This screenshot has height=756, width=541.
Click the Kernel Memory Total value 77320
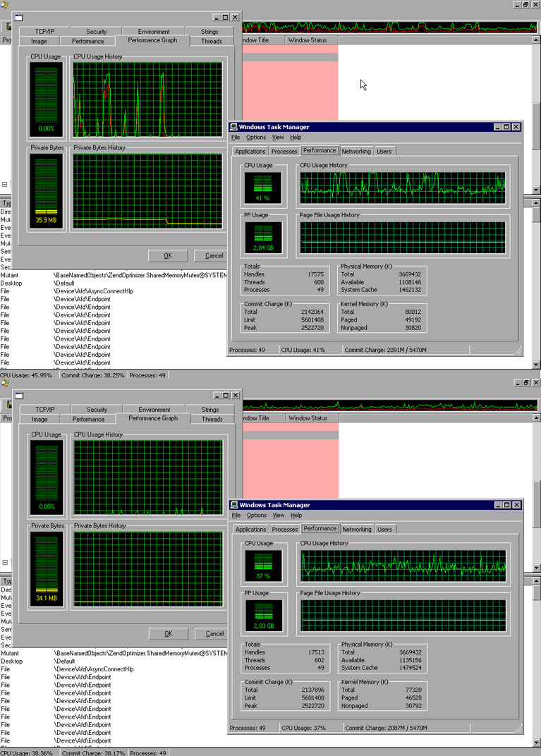pyautogui.click(x=414, y=690)
